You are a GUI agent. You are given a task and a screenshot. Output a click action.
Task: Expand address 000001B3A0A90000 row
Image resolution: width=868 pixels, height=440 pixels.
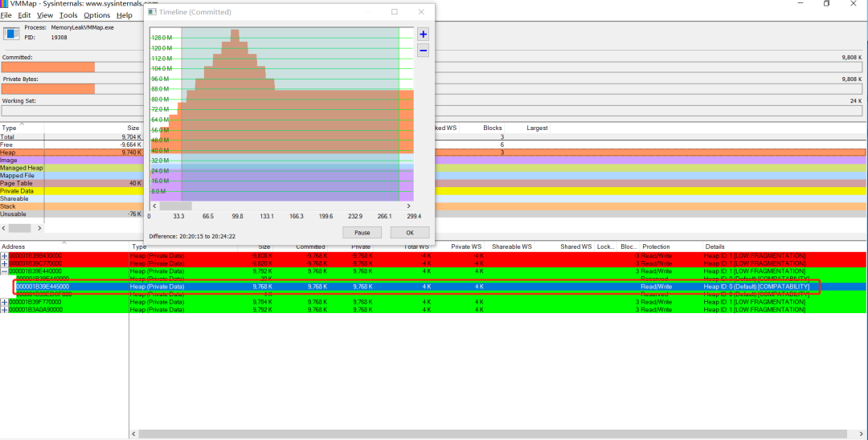point(5,310)
